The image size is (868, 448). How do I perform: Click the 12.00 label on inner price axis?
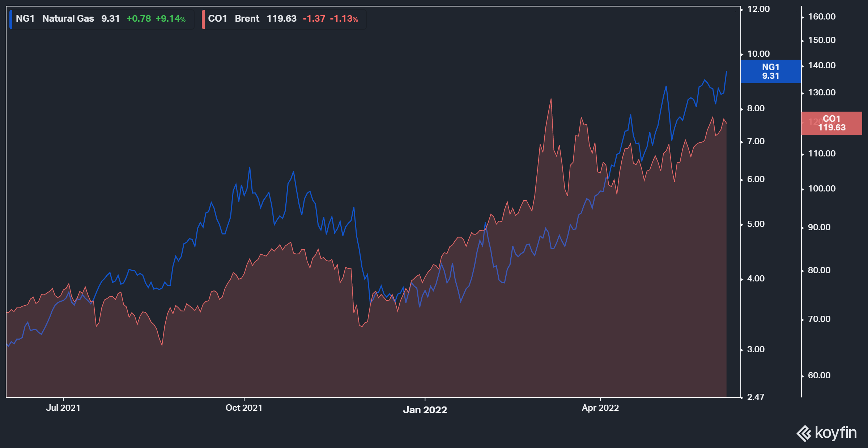tap(758, 9)
